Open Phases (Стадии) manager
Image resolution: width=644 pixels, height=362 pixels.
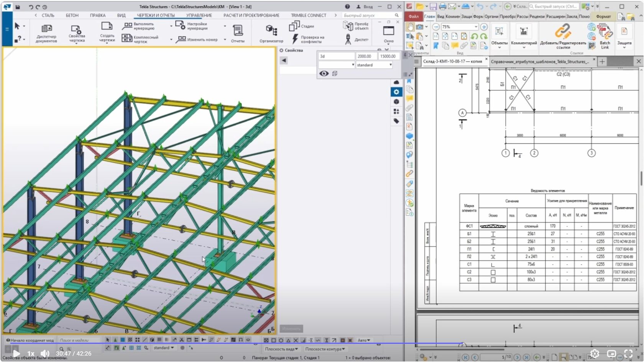pyautogui.click(x=302, y=26)
